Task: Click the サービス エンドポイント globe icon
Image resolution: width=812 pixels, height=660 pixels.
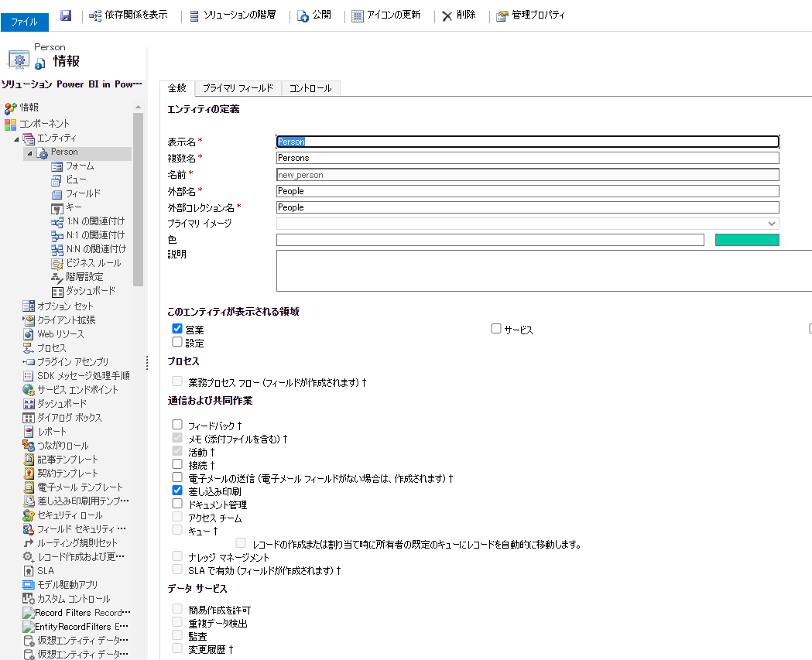Action: (29, 390)
